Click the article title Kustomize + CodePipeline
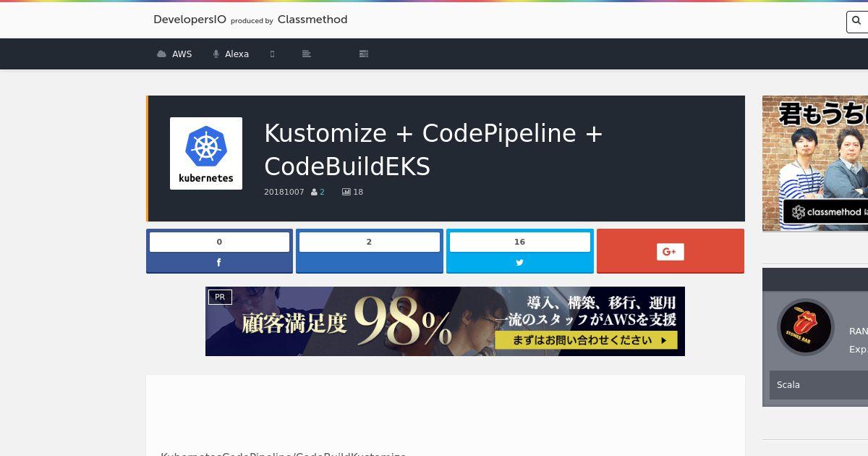 (x=433, y=150)
